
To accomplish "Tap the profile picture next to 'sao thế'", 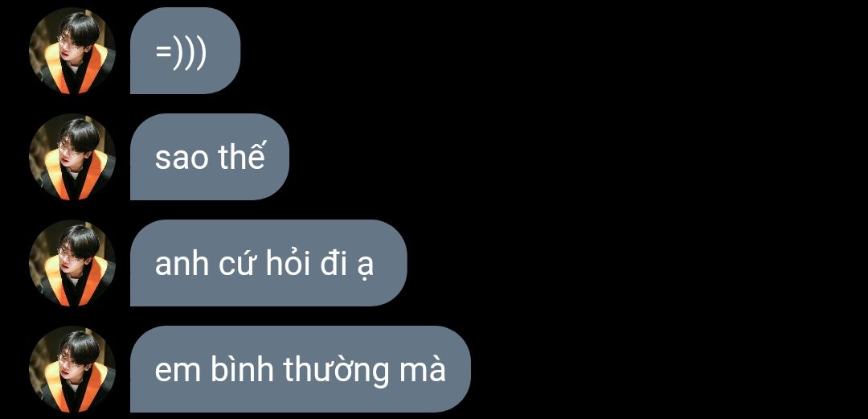I will pos(72,157).
